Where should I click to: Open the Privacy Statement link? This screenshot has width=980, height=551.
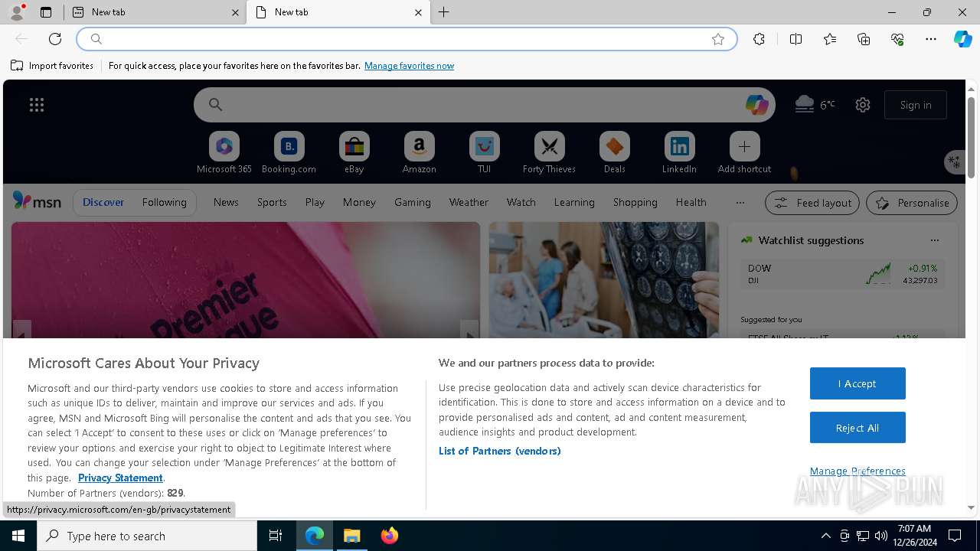coord(120,478)
